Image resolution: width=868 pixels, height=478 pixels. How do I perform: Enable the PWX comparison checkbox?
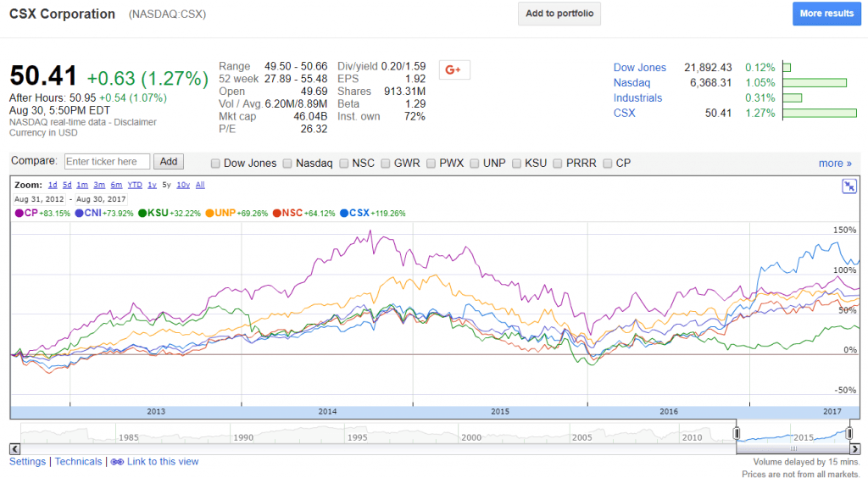431,164
